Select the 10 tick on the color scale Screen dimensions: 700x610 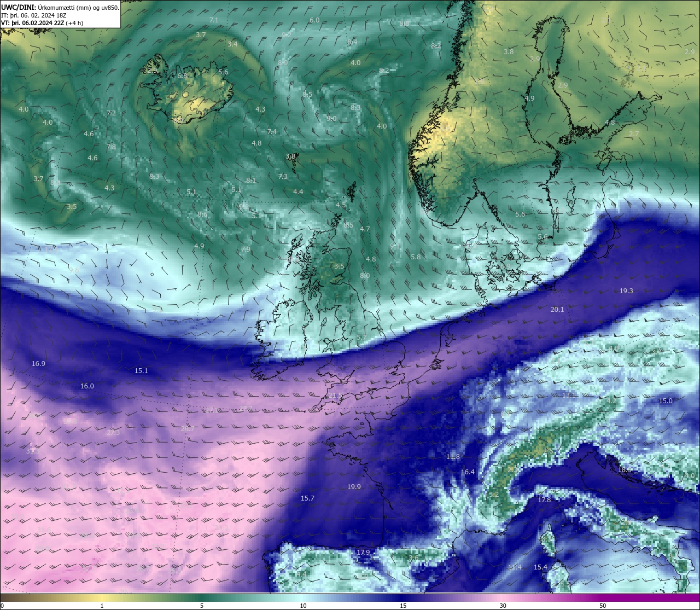point(303,606)
